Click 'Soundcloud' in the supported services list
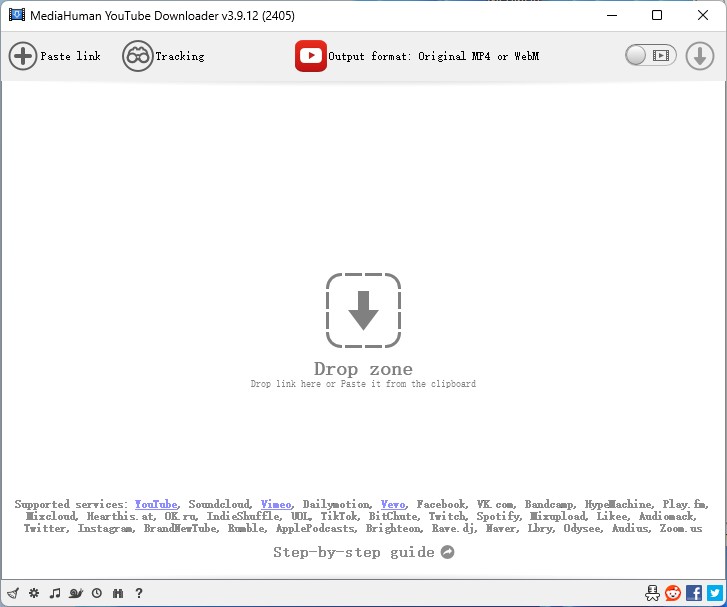Screen dimensions: 727x607 pos(219,504)
